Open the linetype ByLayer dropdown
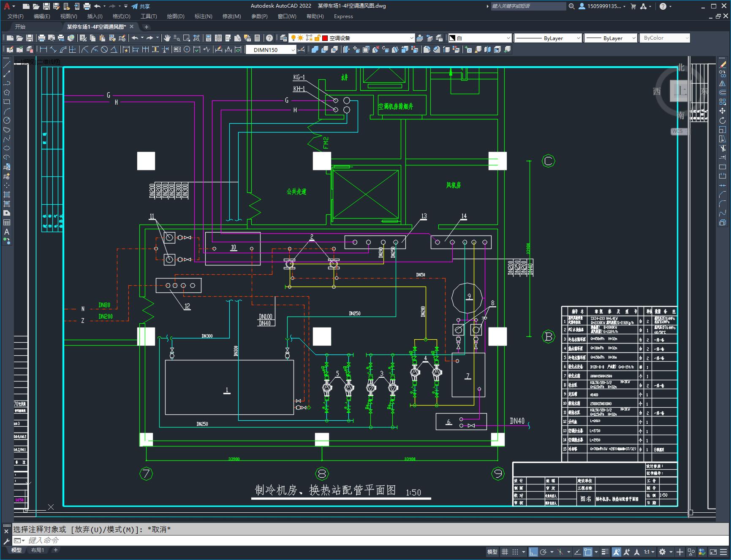Viewport: 731px width, 560px height. tap(548, 38)
